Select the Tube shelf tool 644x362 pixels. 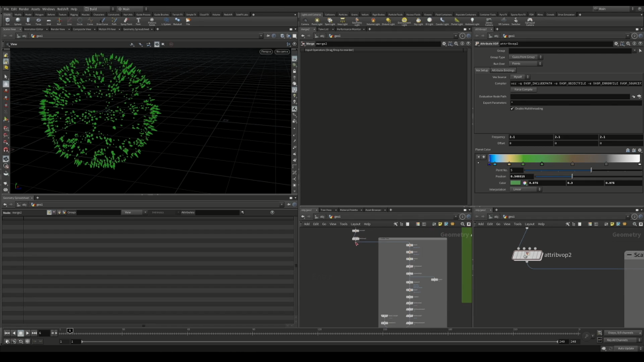pos(28,21)
